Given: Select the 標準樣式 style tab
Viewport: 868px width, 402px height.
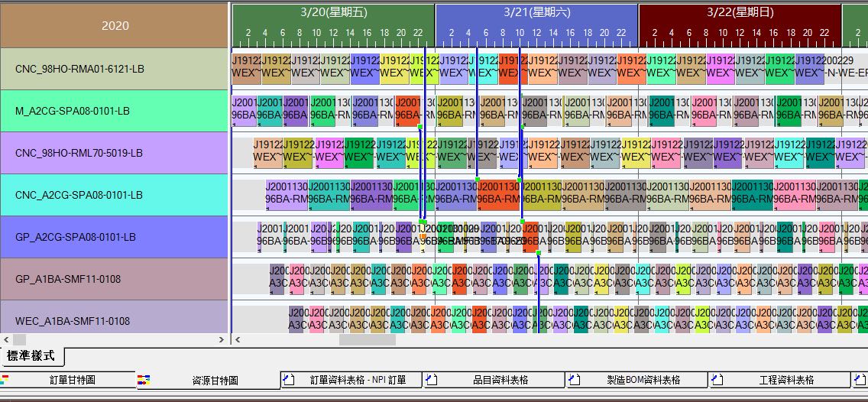Looking at the screenshot, I should point(31,356).
